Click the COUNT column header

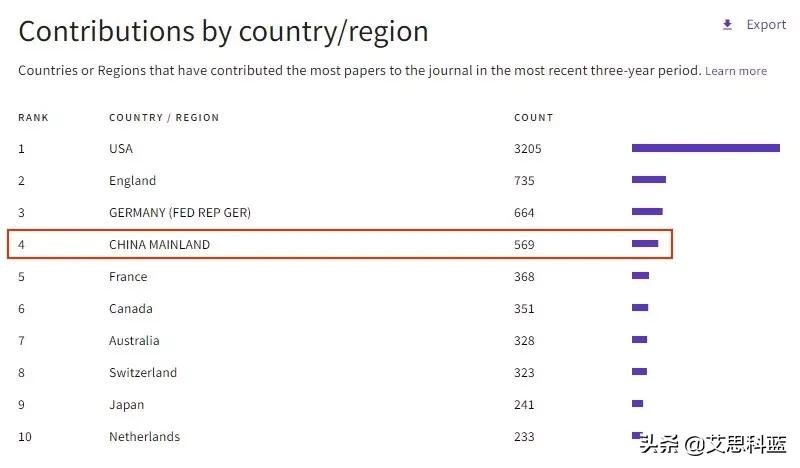click(x=533, y=118)
